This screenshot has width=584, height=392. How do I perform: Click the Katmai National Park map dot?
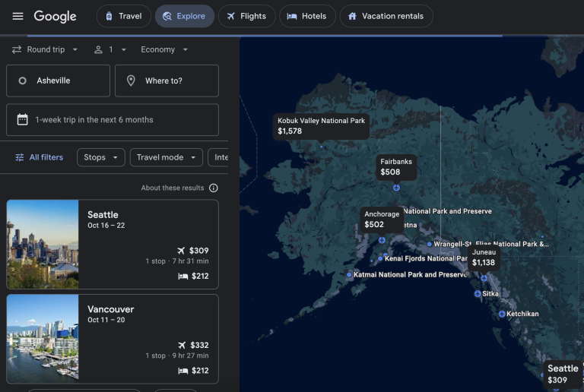pos(349,275)
